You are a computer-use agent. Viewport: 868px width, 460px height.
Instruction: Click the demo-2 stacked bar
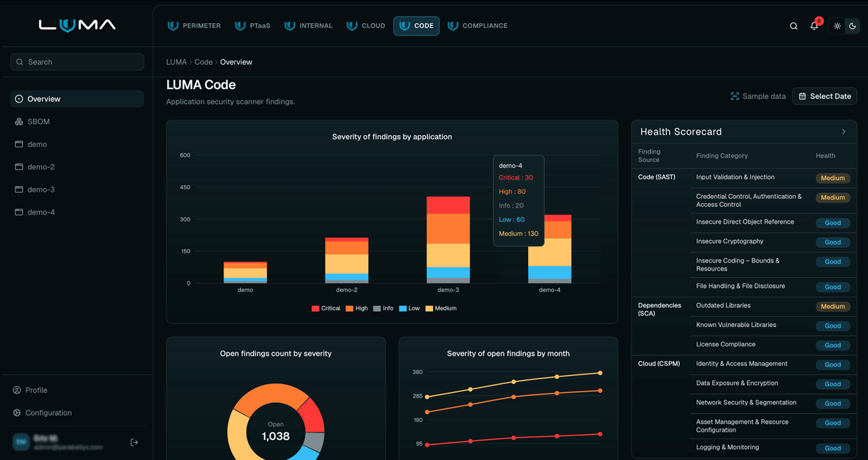click(x=346, y=260)
